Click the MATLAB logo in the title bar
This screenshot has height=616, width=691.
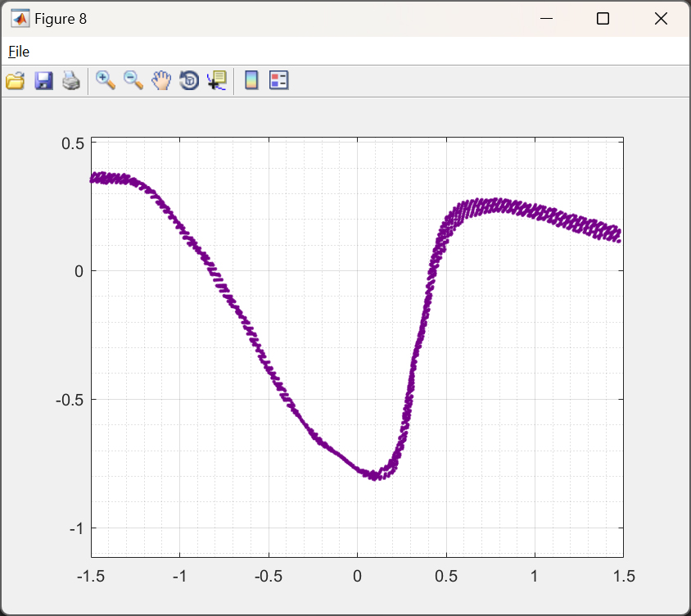(x=20, y=19)
